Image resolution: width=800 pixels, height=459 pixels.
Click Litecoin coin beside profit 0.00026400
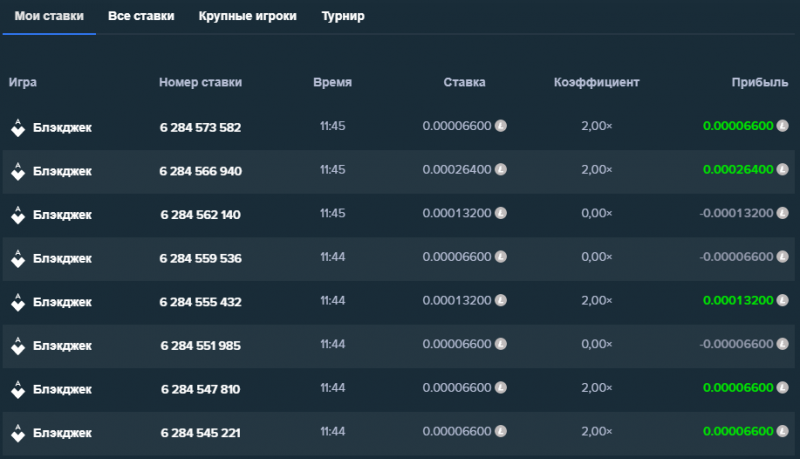click(783, 169)
